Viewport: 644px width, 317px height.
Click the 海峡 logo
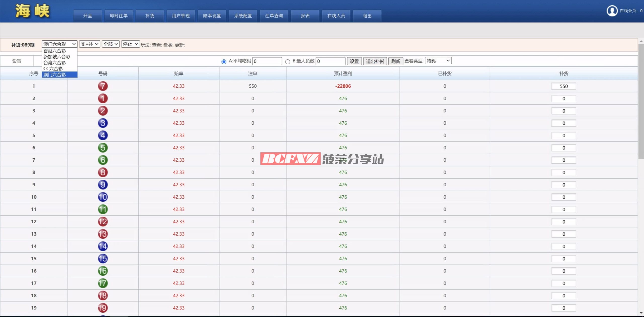(32, 11)
